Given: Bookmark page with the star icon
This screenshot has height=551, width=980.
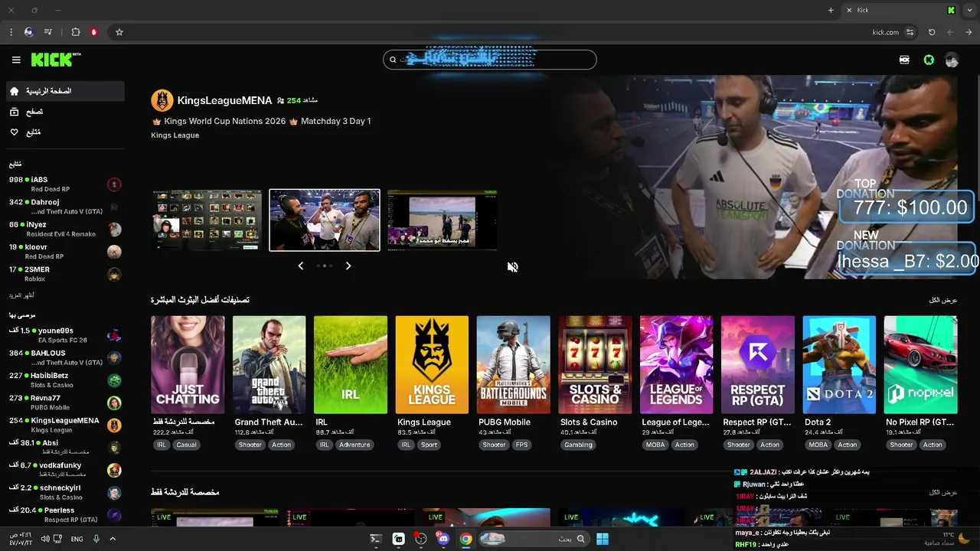Looking at the screenshot, I should [x=119, y=32].
